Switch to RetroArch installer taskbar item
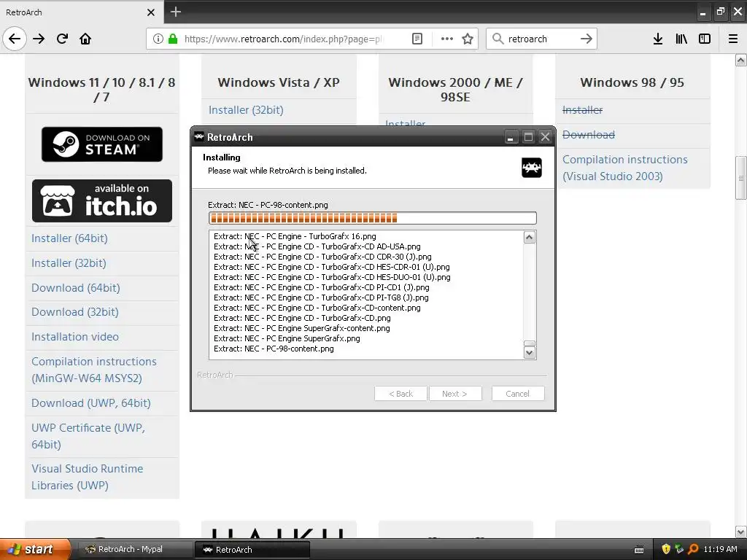This screenshot has width=747, height=560. (x=252, y=549)
